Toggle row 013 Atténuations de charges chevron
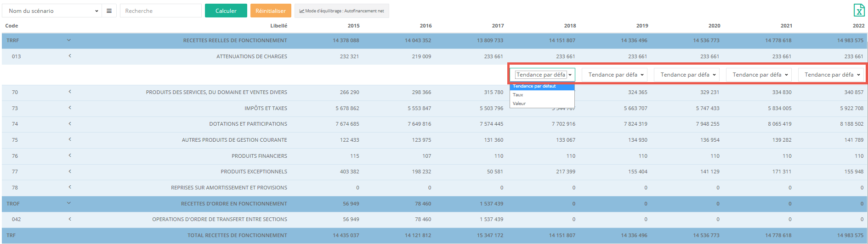This screenshot has height=244, width=868. [70, 56]
